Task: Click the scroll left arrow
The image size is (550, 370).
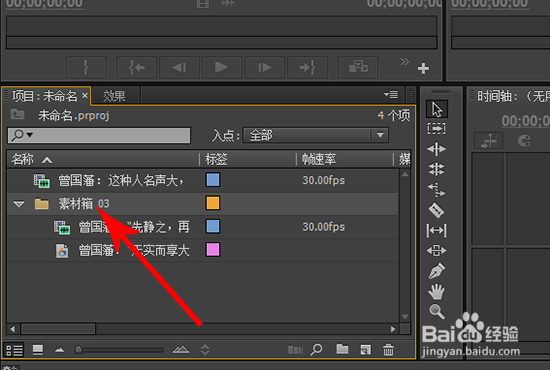Action: pos(13,329)
